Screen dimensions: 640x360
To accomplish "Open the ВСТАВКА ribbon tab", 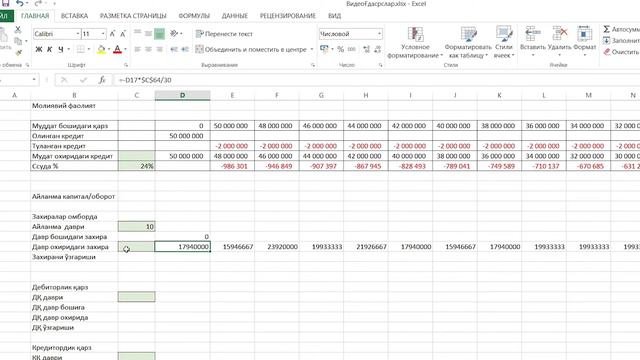I will pos(74,16).
